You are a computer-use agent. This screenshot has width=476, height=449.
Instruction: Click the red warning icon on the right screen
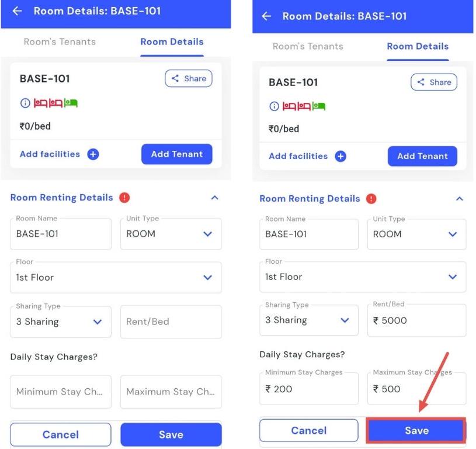tap(371, 199)
